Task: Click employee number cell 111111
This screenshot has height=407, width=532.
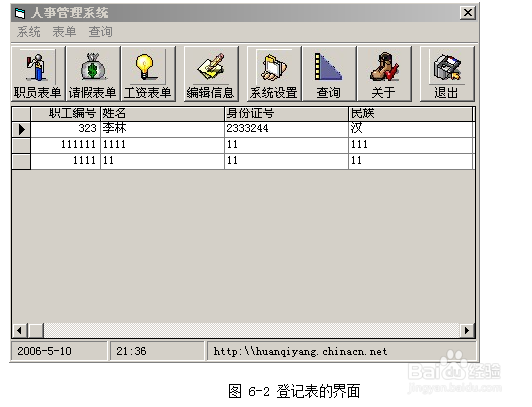Action: click(x=65, y=145)
